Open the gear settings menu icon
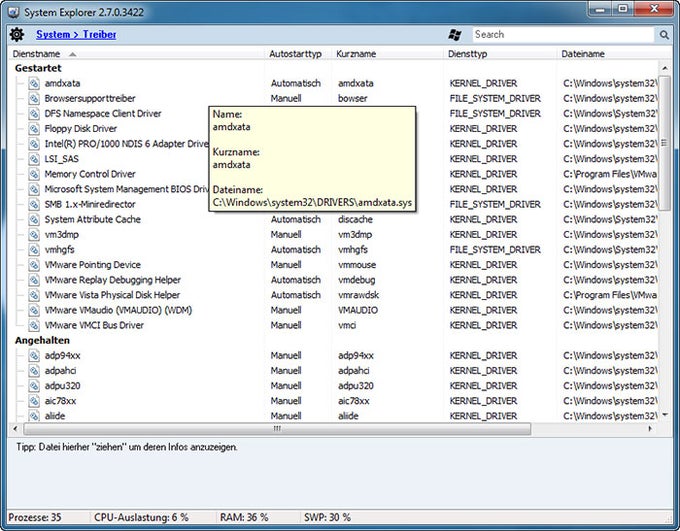 pyautogui.click(x=16, y=34)
